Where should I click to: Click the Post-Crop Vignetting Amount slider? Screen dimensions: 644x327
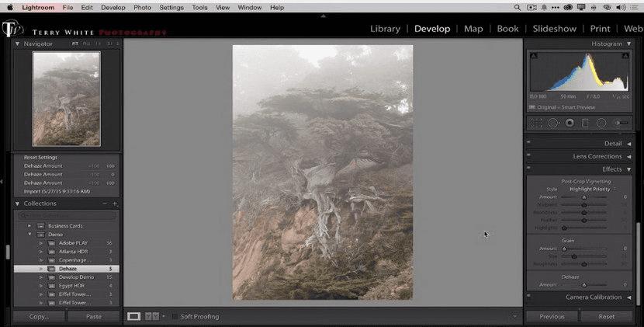pyautogui.click(x=583, y=197)
